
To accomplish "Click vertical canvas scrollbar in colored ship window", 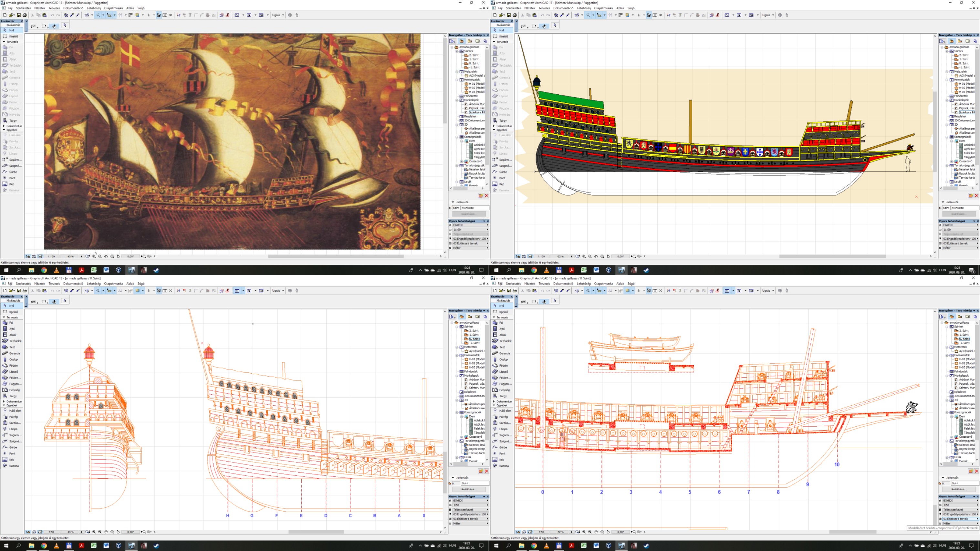I will click(935, 131).
